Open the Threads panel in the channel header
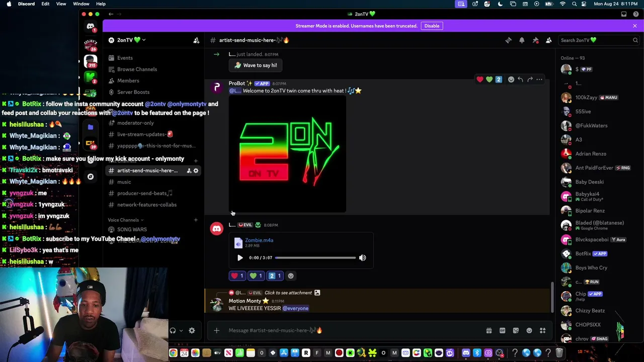Viewport: 644px width, 362px height. [508, 40]
